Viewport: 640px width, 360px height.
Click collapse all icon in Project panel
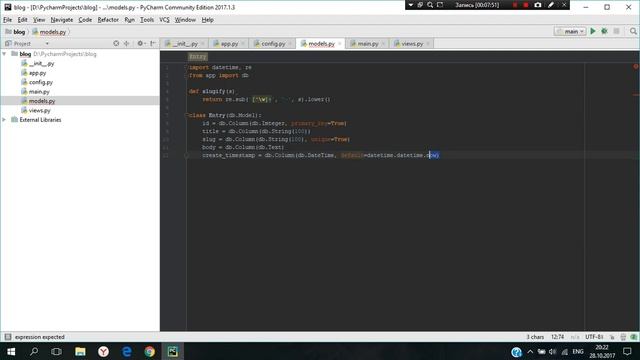click(x=127, y=43)
